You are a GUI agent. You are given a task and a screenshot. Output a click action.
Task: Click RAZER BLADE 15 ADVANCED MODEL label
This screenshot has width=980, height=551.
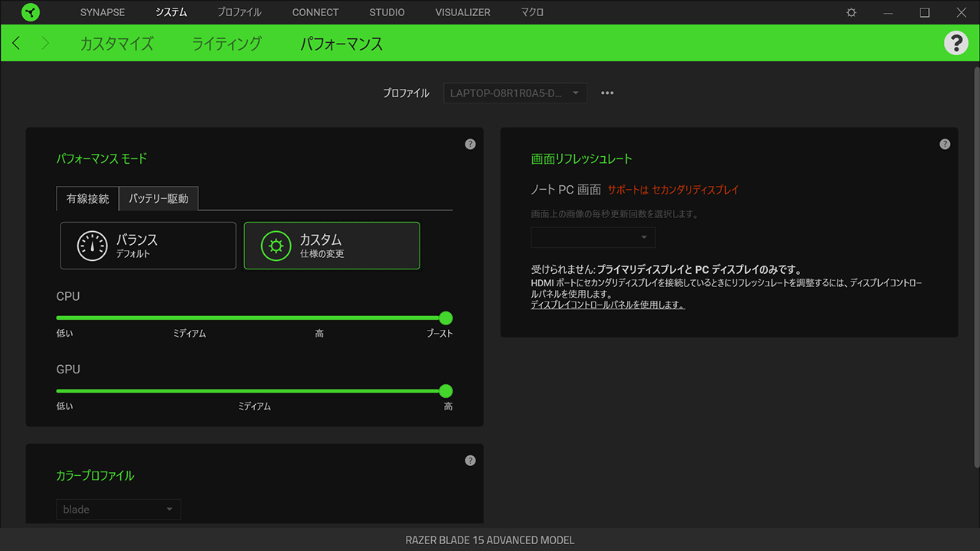coord(490,540)
